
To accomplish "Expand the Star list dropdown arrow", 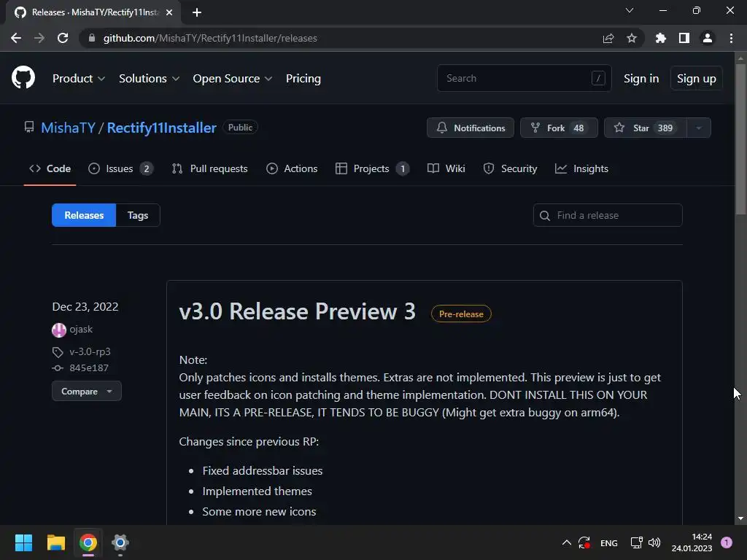I will coord(698,128).
